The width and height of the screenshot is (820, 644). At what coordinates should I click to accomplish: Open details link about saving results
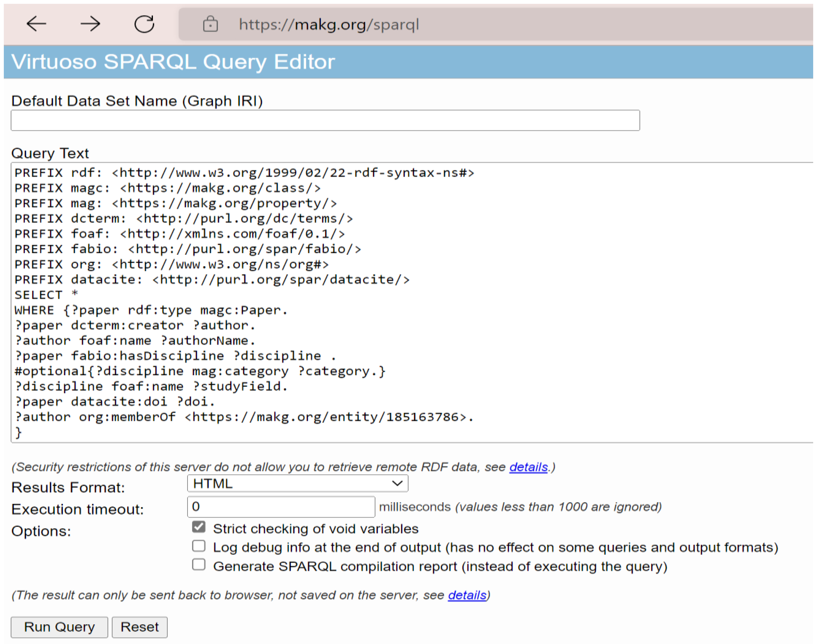coord(467,595)
